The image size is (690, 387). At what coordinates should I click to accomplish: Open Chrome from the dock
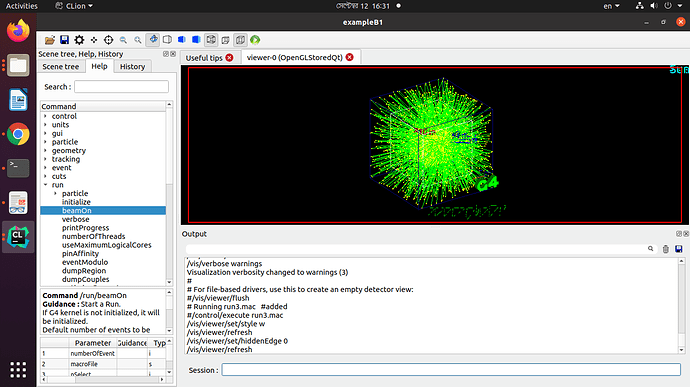[18, 134]
